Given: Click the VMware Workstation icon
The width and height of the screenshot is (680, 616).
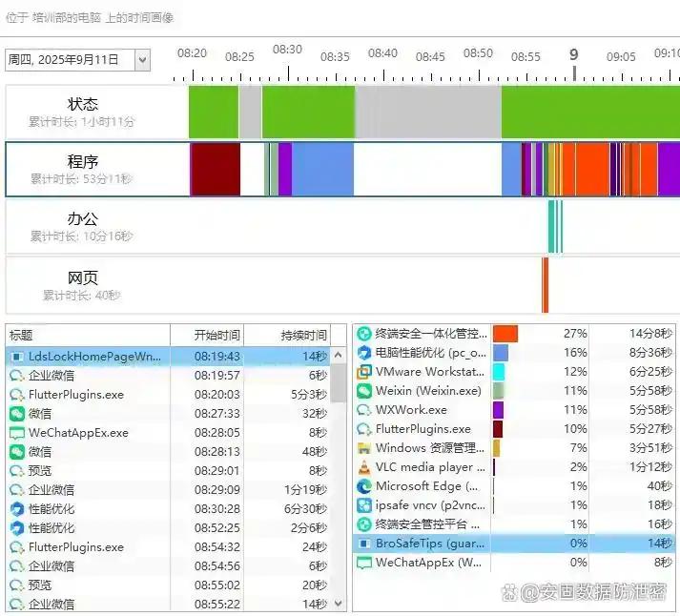Looking at the screenshot, I should 363,372.
